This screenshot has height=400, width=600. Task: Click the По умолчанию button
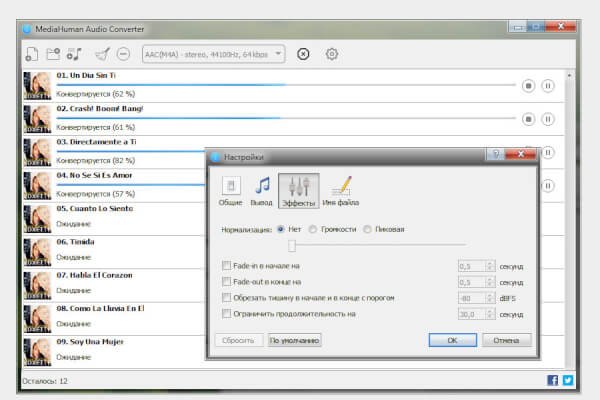[x=294, y=340]
